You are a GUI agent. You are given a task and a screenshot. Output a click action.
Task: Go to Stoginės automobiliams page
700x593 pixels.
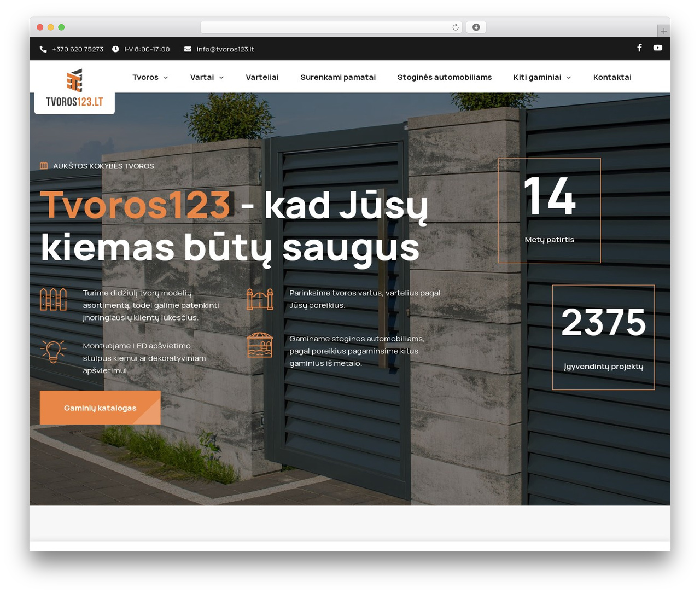coord(445,77)
